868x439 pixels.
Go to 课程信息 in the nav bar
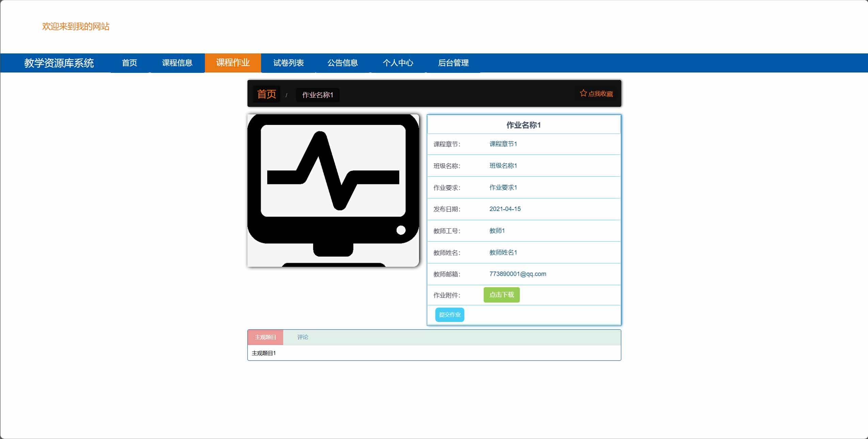[x=177, y=63]
